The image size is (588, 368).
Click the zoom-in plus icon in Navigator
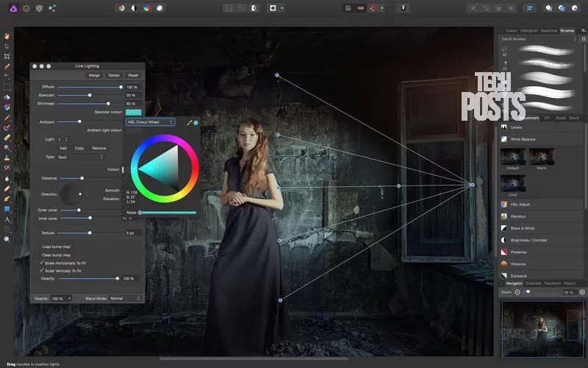[582, 291]
